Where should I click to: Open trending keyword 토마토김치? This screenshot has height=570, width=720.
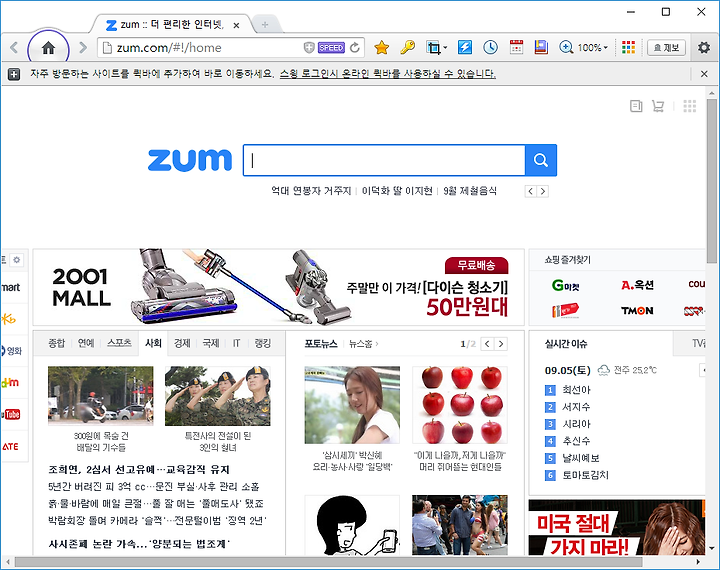tap(585, 475)
